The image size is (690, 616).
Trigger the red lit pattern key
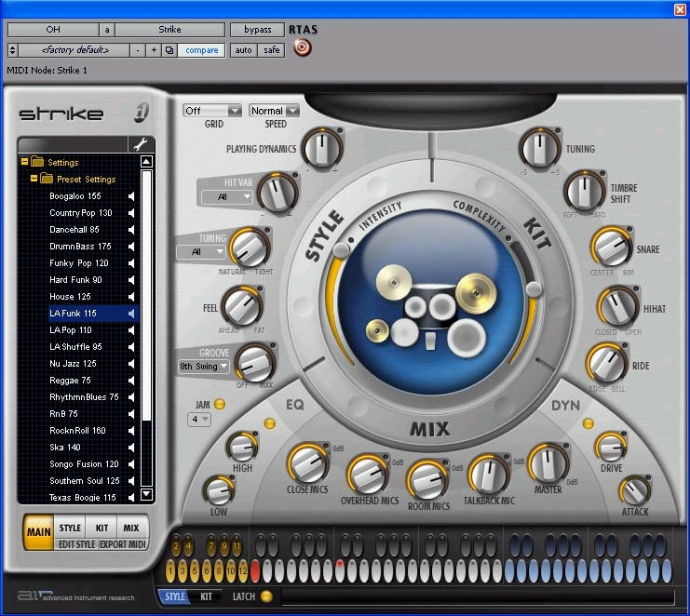point(255,570)
